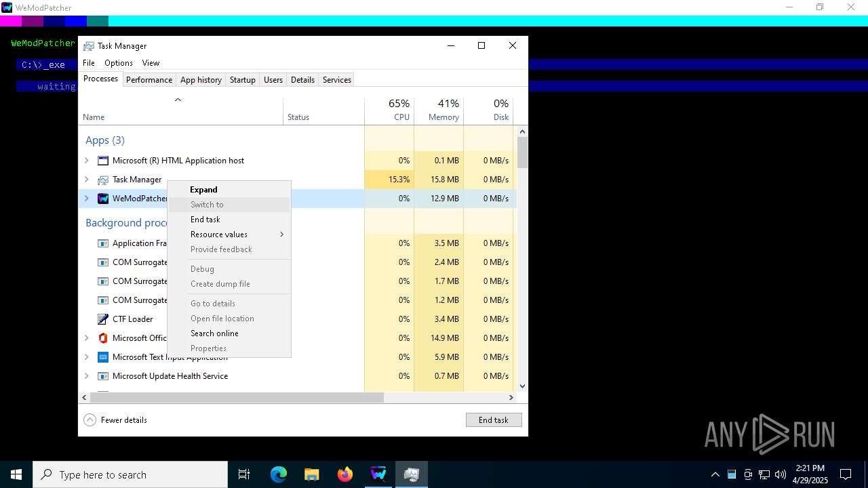Open the notification center
Screen dimensions: 868x488
pyautogui.click(x=846, y=474)
